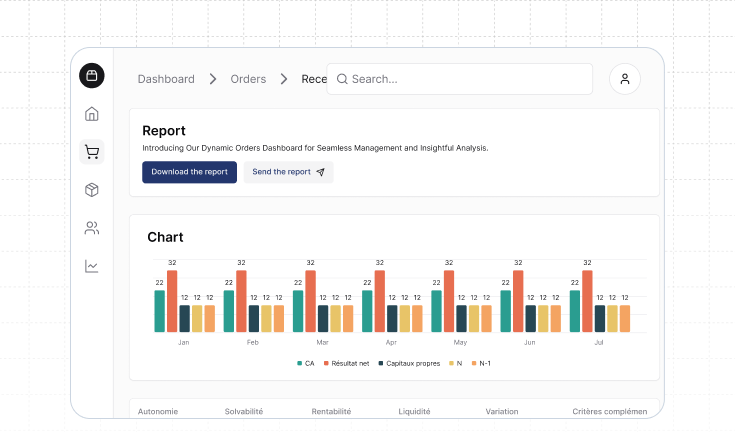The width and height of the screenshot is (735, 432).
Task: Click the N-1 legend color swatch
Action: 474,363
